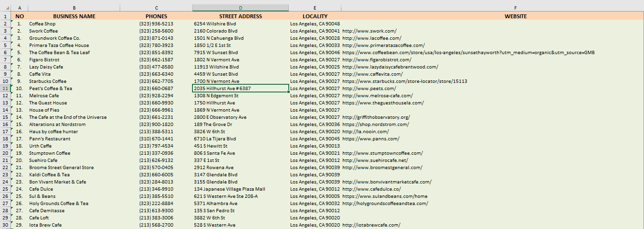The height and width of the screenshot is (229, 644).
Task: Open the peets.com website link
Action: [x=369, y=88]
